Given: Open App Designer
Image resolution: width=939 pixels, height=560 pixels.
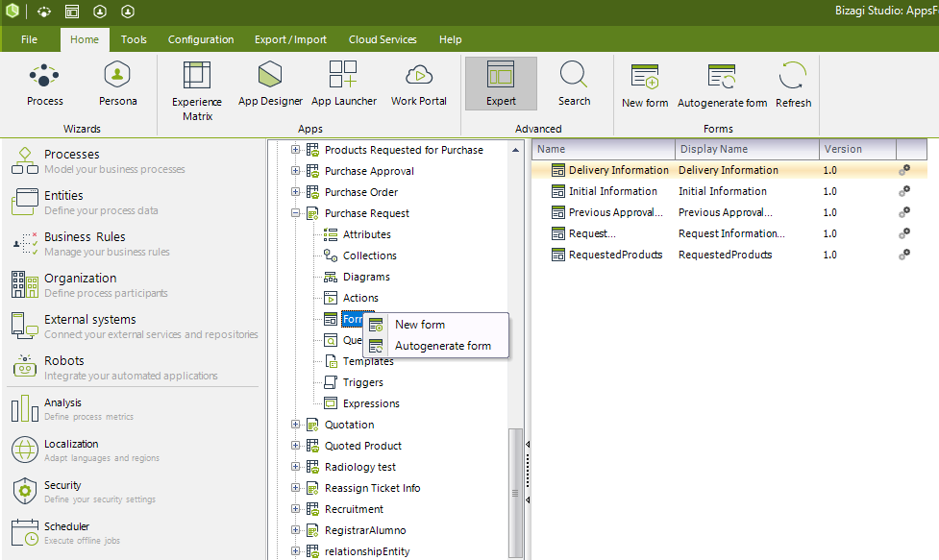Looking at the screenshot, I should pos(270,85).
